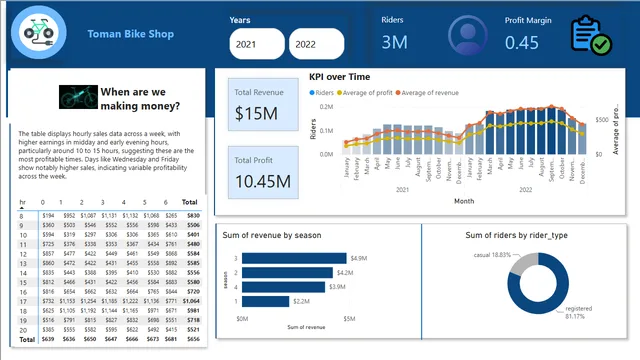
Task: Click the neon bike thumbnail image
Action: 78,97
